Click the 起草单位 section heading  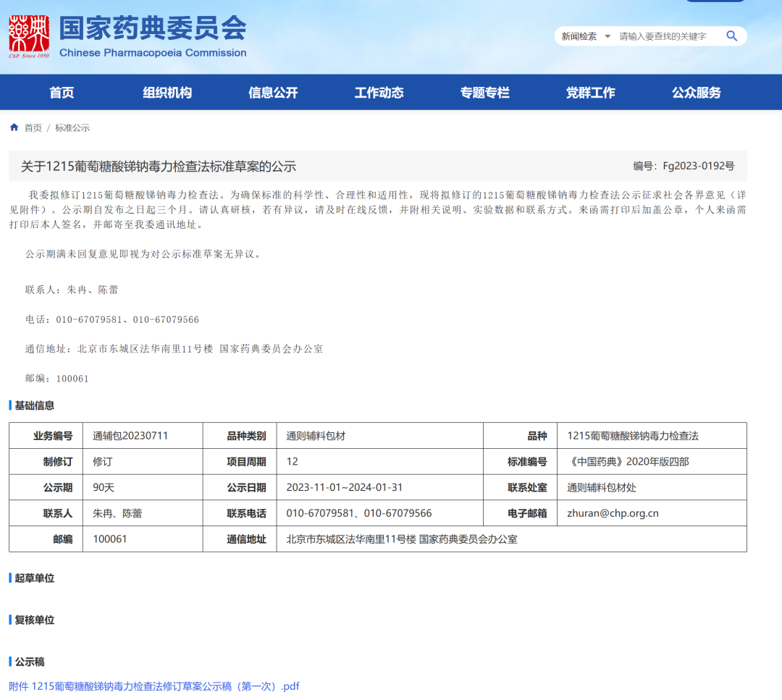pyautogui.click(x=34, y=578)
